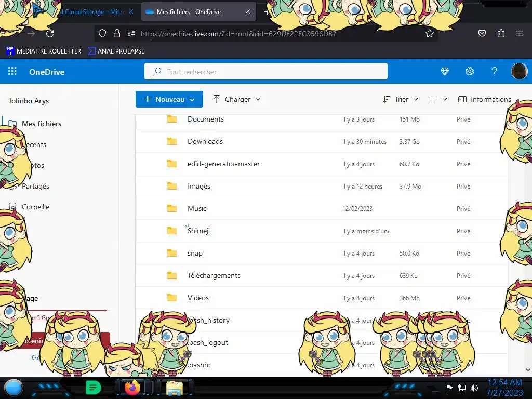Open the .bash_logout file
Screen dimensions: 532x399
coord(208,343)
